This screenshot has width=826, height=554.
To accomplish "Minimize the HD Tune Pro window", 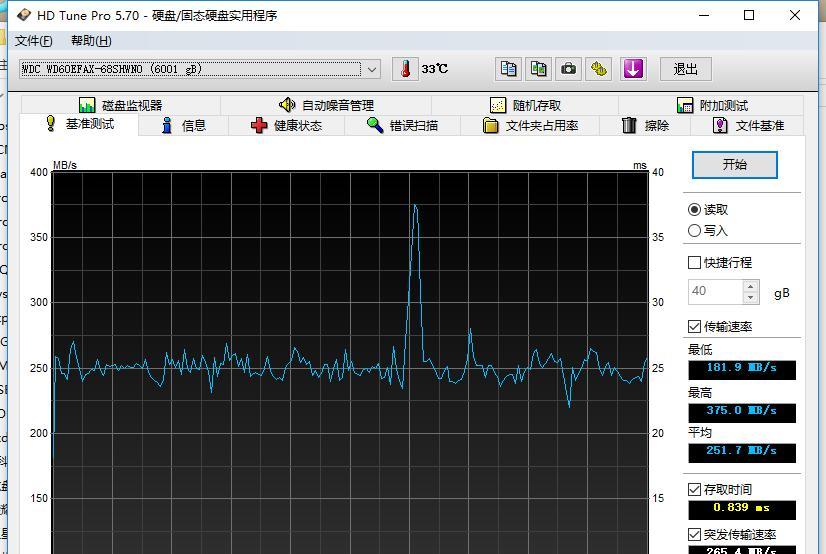I will coord(704,15).
